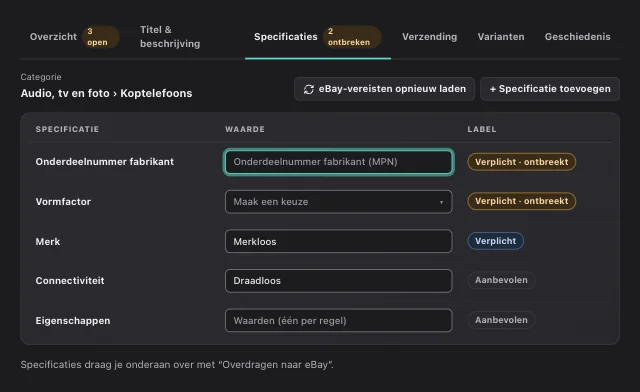Click the LABEL column header
The image size is (640, 392).
click(x=482, y=129)
